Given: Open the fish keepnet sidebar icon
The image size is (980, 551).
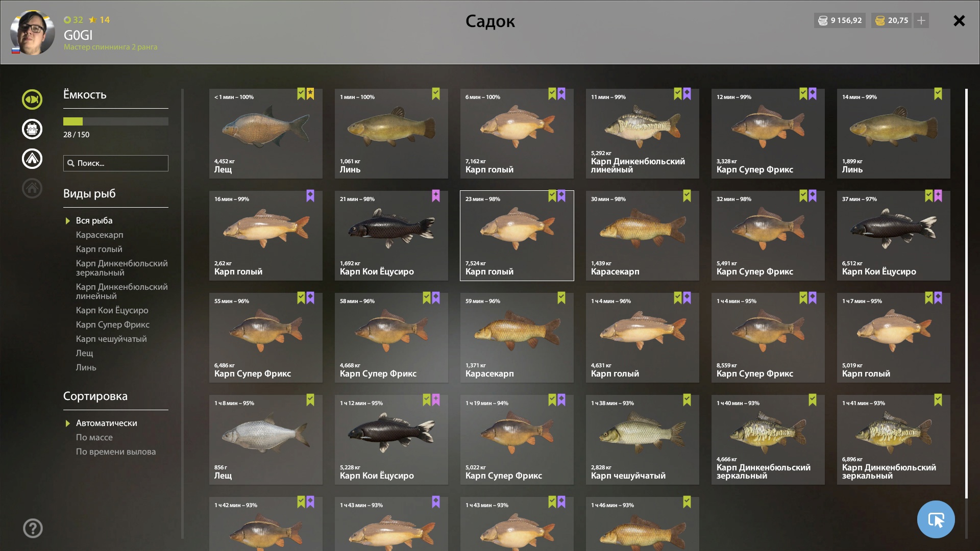Looking at the screenshot, I should (x=32, y=99).
